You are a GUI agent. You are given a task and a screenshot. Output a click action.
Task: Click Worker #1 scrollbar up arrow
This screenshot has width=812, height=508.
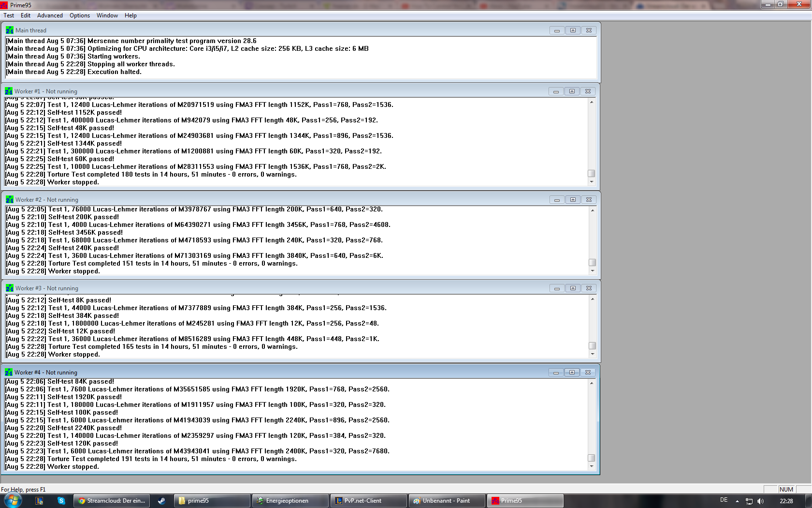coord(591,102)
